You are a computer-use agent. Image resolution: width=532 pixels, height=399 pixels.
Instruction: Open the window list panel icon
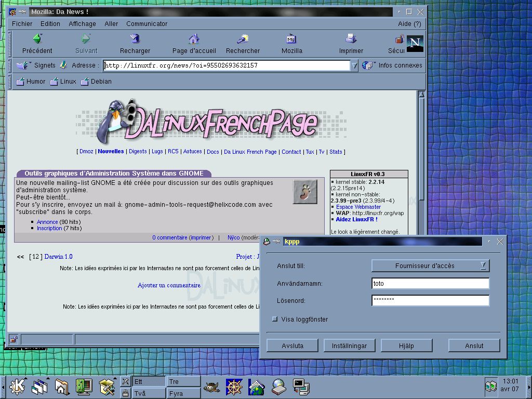[x=39, y=387]
